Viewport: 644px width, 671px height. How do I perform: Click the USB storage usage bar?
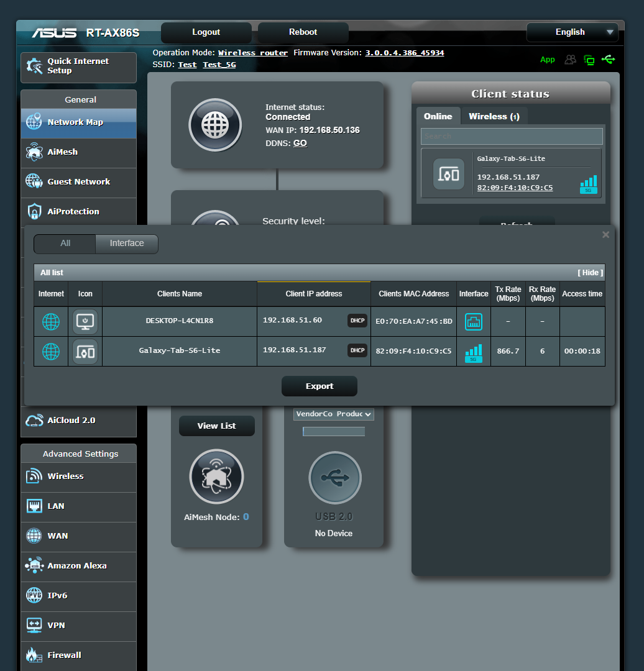[333, 431]
